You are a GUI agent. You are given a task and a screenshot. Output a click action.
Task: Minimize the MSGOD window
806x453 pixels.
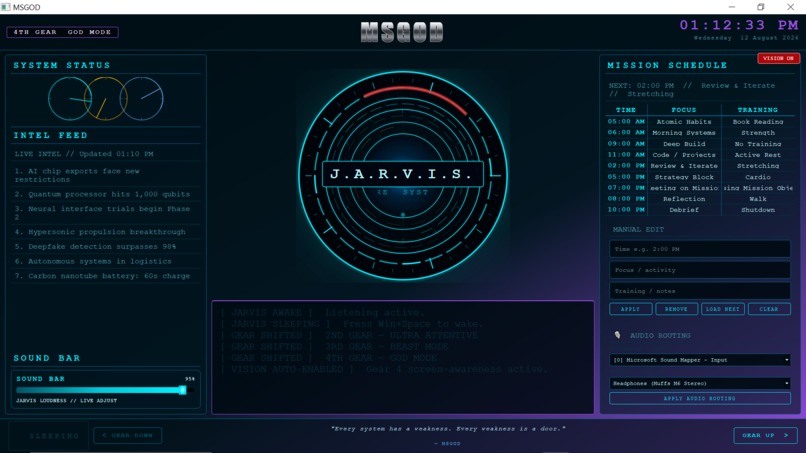[x=732, y=7]
